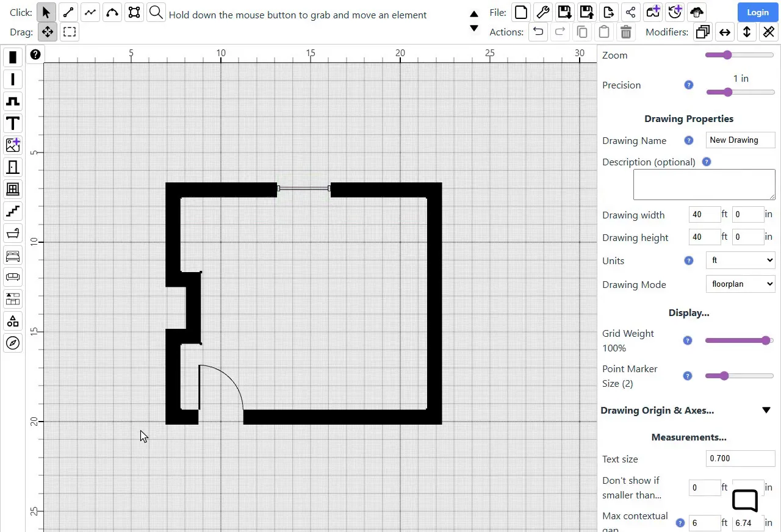Image resolution: width=781 pixels, height=532 pixels.
Task: Add stairs from the sidebar
Action: pos(13,211)
